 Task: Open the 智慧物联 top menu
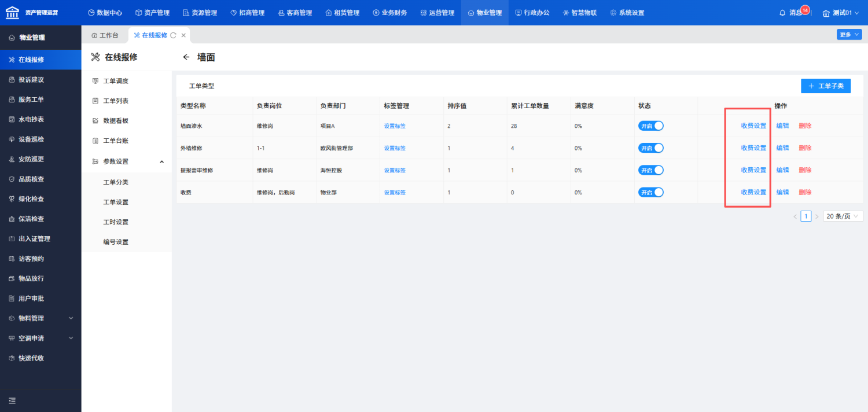tap(580, 13)
